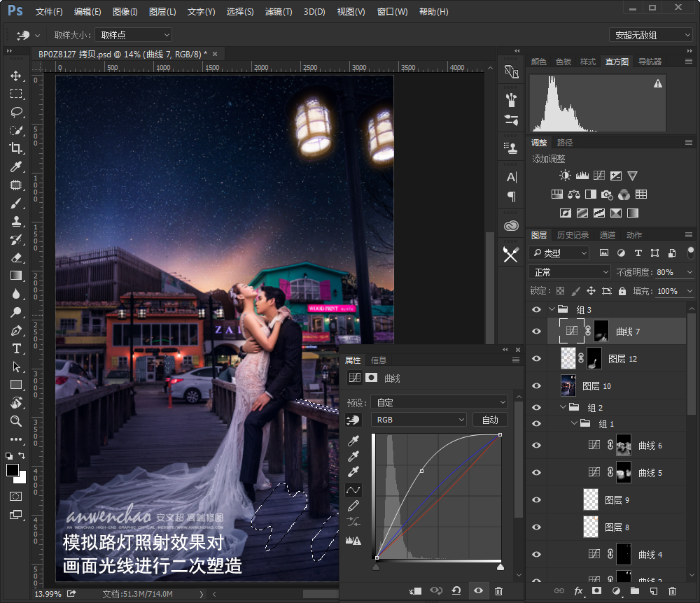Hide the 曲线 7 layer
The image size is (700, 603).
[x=537, y=331]
